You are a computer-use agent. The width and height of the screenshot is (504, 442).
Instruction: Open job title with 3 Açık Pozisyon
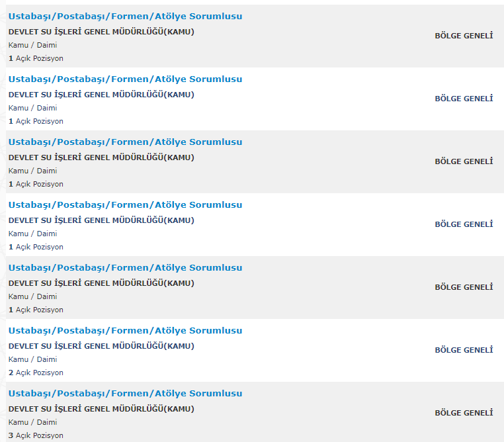(125, 394)
